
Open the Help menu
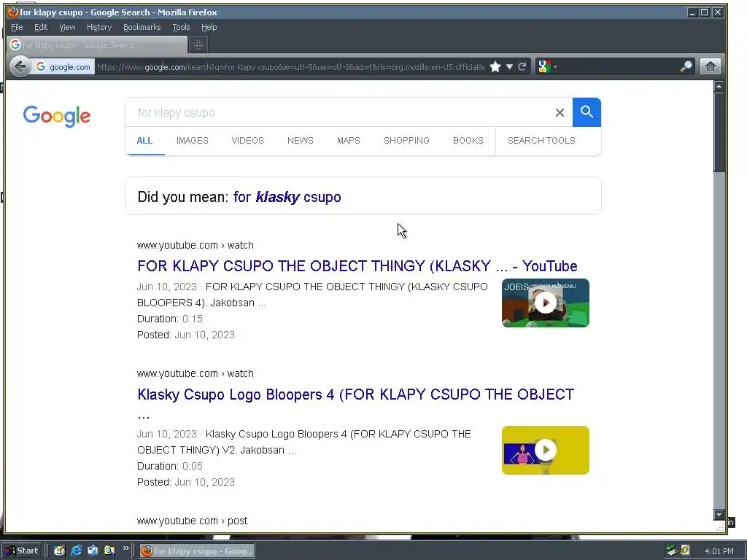tap(209, 27)
